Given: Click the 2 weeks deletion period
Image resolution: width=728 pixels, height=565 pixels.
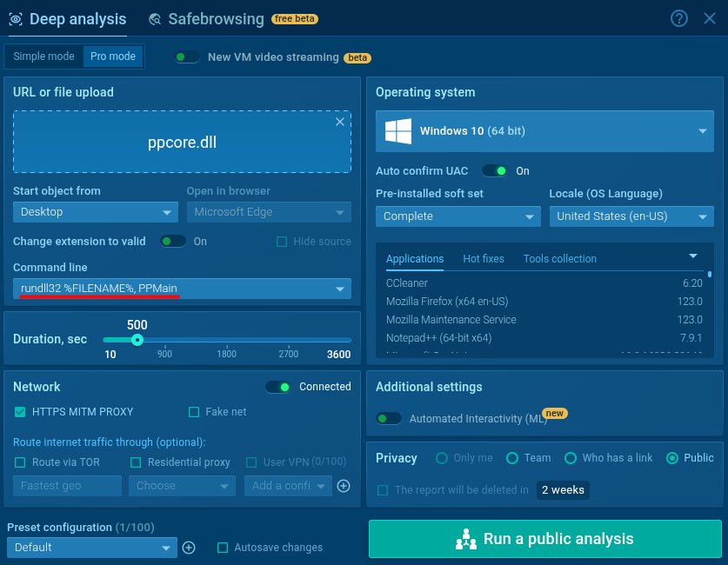Looking at the screenshot, I should (563, 490).
